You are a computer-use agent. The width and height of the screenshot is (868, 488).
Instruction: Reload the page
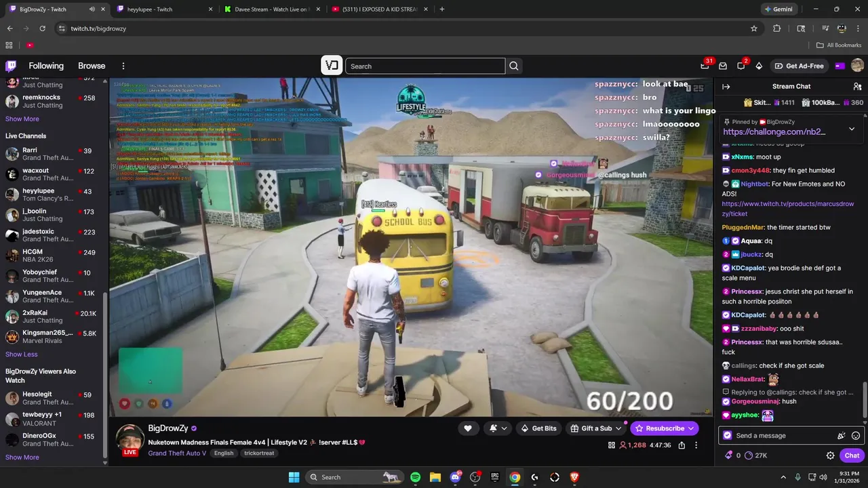(x=42, y=28)
